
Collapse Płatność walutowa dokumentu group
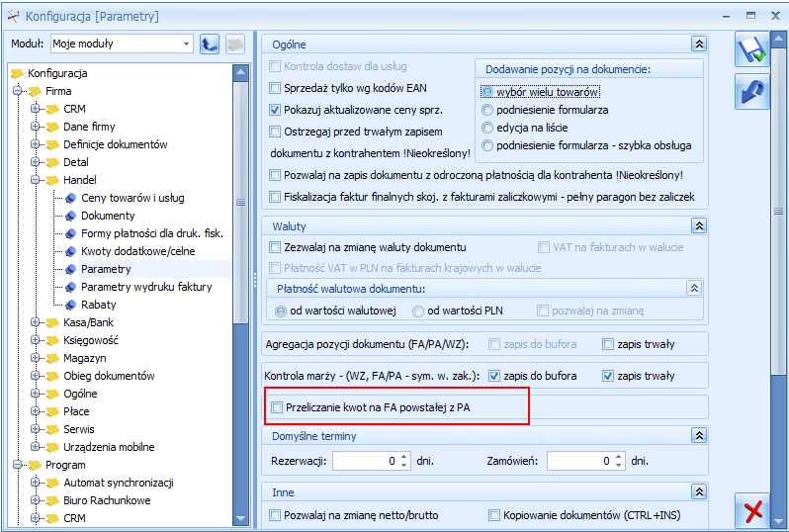coord(694,289)
